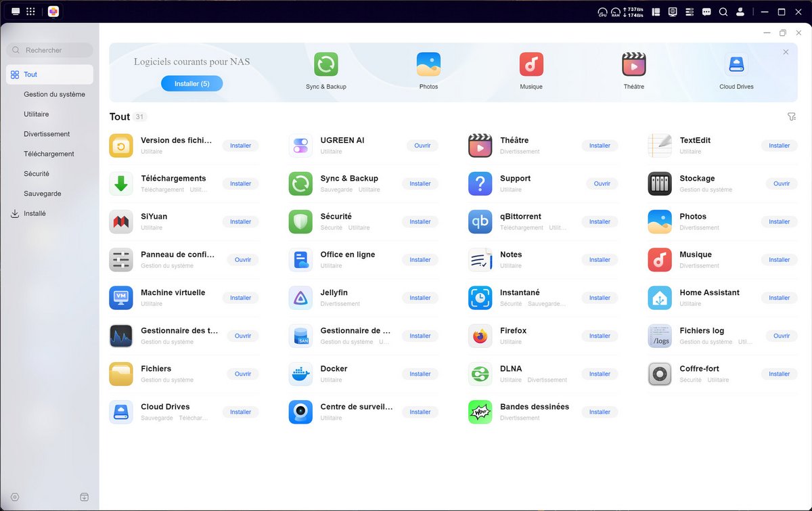
Task: Open the app grid launcher in top bar
Action: (x=30, y=12)
